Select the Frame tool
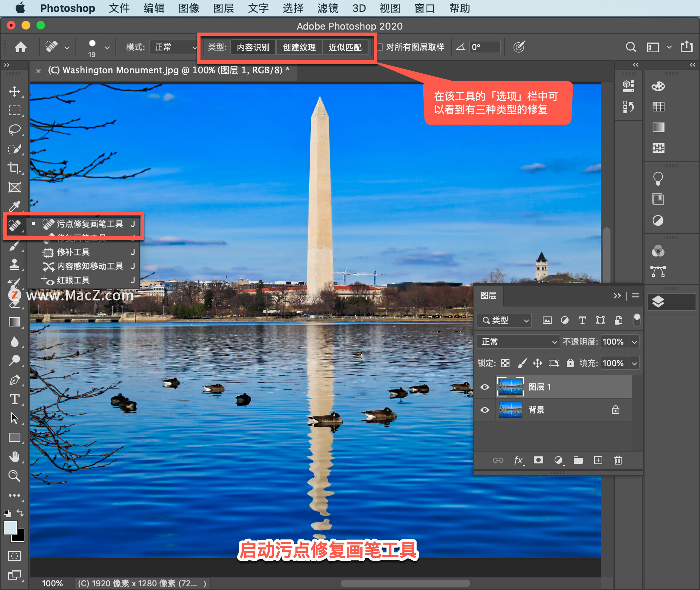The width and height of the screenshot is (700, 590). pos(14,188)
